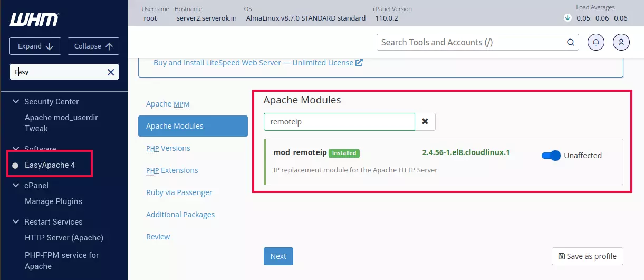Click the load averages arrow icon
This screenshot has width=644, height=280.
pyautogui.click(x=568, y=17)
